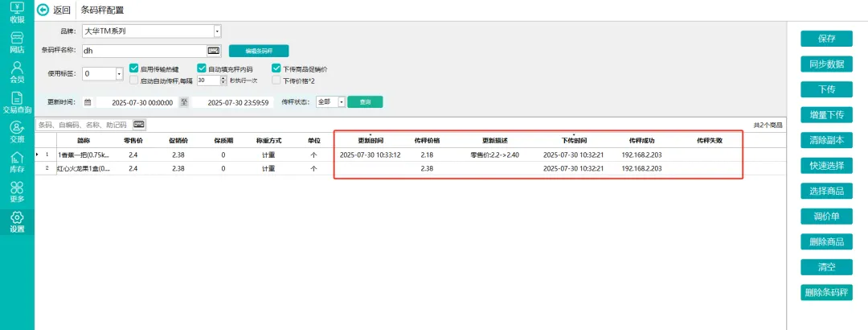Viewport: 868px width, 330px height.
Task: Open the 会员 member sidebar icon
Action: click(17, 72)
